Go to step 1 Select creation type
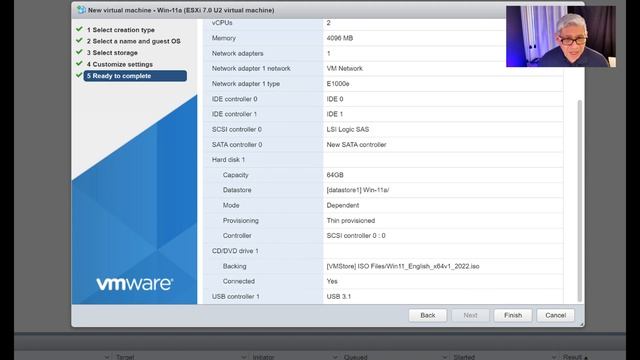This screenshot has width=640, height=360. [x=120, y=30]
